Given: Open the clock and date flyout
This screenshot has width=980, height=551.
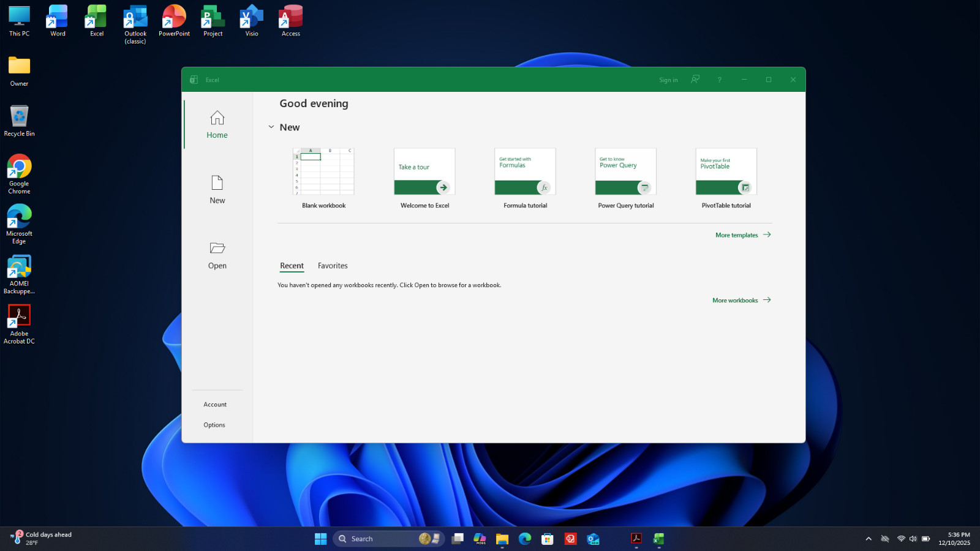Looking at the screenshot, I should pyautogui.click(x=954, y=539).
